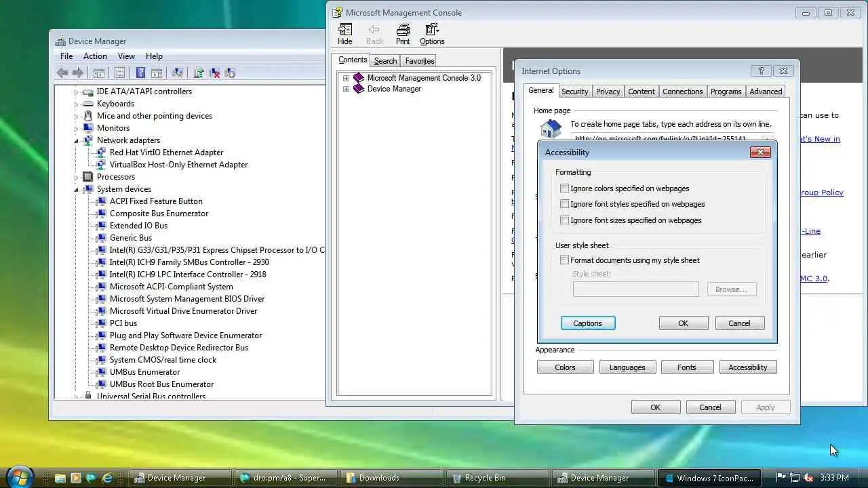The width and height of the screenshot is (868, 488).
Task: Click the help question mark in Internet Options title
Action: [761, 70]
